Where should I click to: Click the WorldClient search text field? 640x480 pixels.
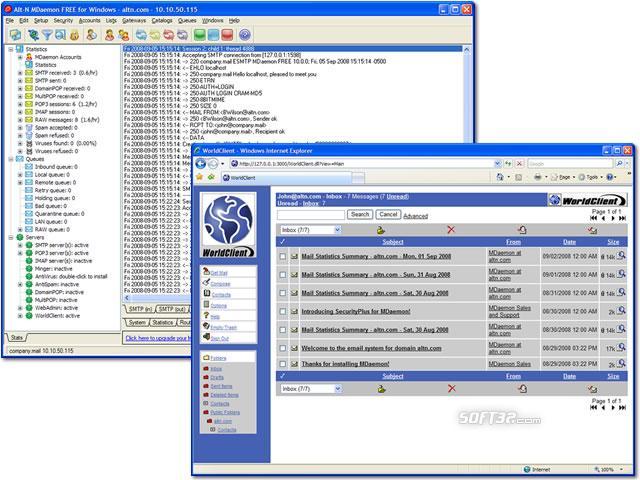tap(311, 215)
